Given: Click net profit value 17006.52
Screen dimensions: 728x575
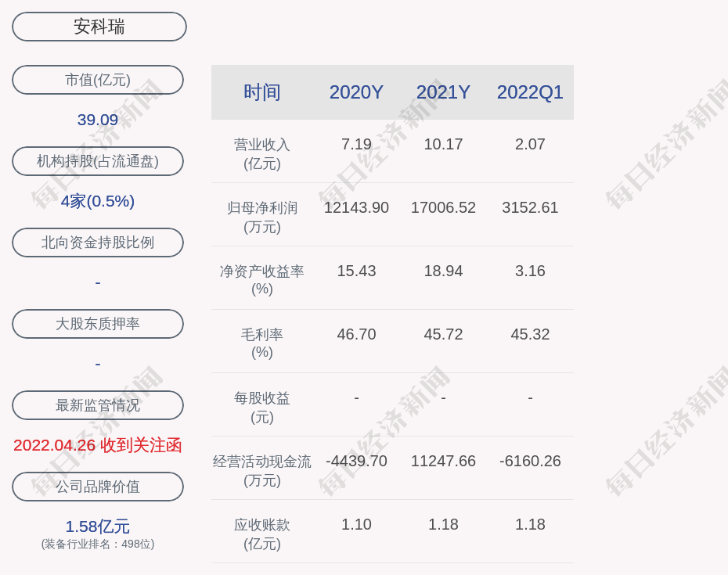Looking at the screenshot, I should 443,207.
